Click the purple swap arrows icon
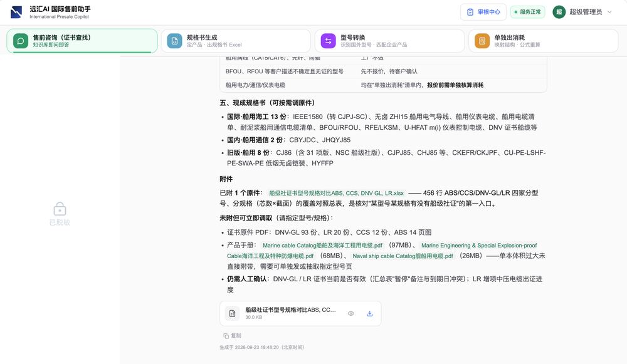The width and height of the screenshot is (627, 364). [329, 41]
